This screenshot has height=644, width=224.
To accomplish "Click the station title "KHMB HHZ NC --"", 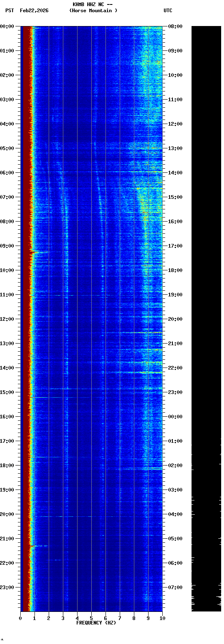I will pos(93,4).
